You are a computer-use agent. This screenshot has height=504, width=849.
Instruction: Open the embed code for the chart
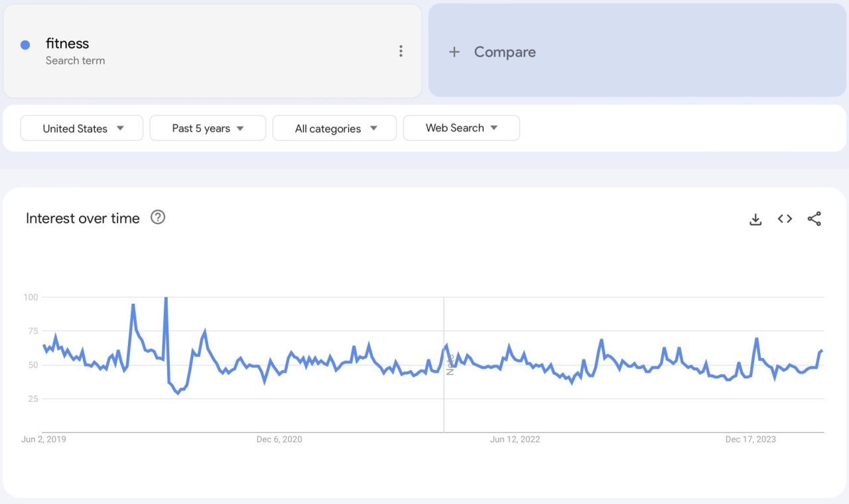(x=785, y=219)
